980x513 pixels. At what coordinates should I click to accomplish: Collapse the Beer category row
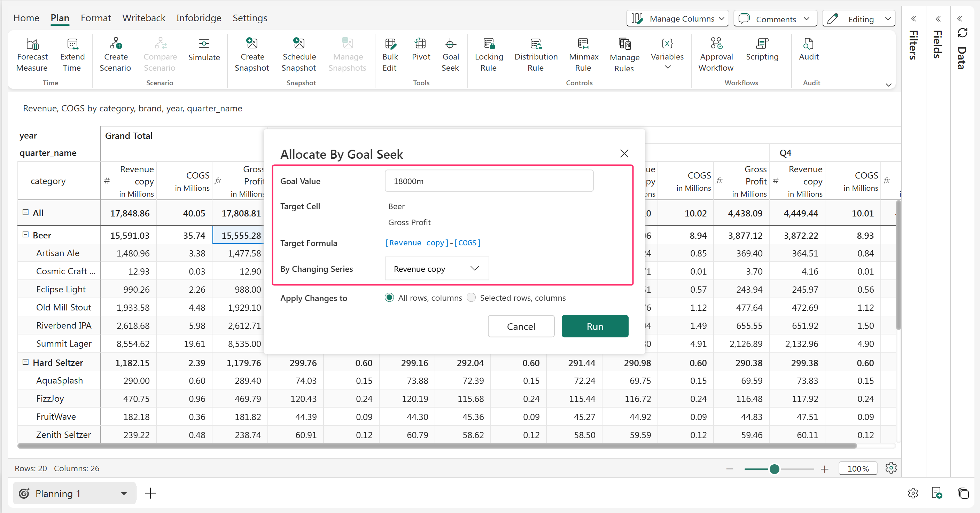tap(25, 235)
